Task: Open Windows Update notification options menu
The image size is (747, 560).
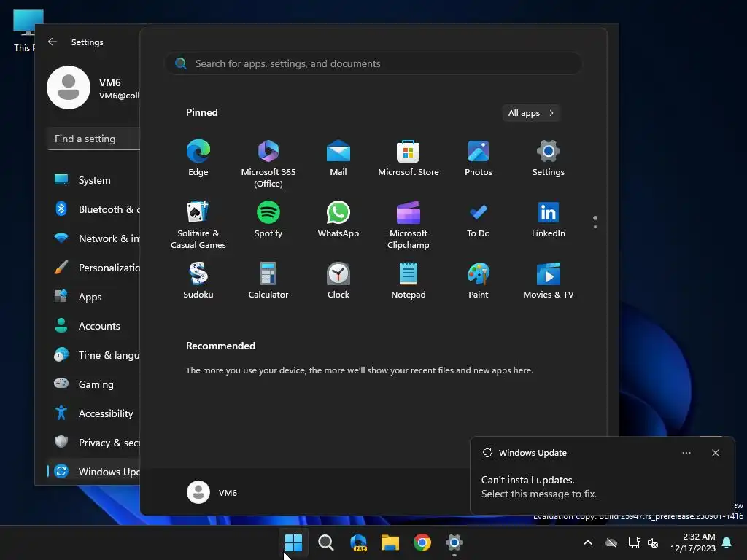Action: [x=686, y=453]
